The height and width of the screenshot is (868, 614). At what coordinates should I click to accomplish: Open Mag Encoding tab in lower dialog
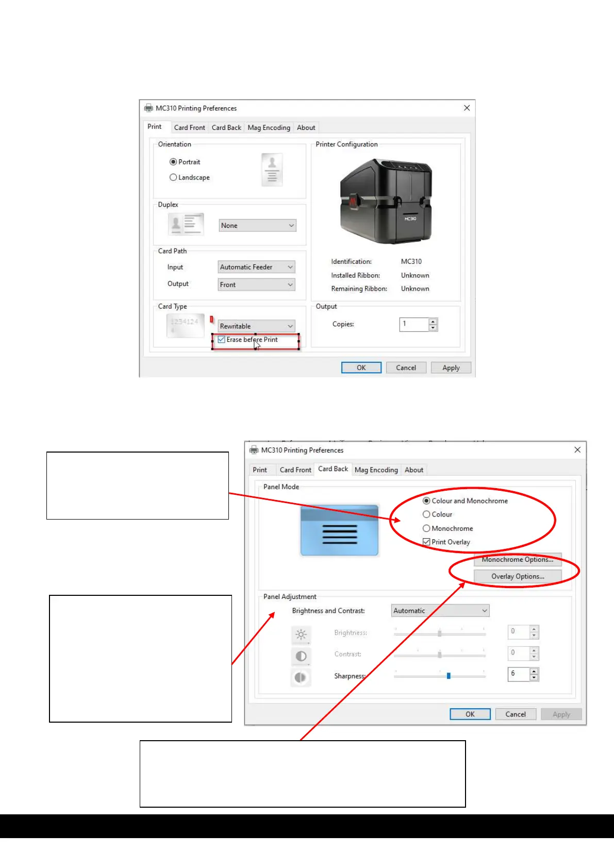pos(376,470)
